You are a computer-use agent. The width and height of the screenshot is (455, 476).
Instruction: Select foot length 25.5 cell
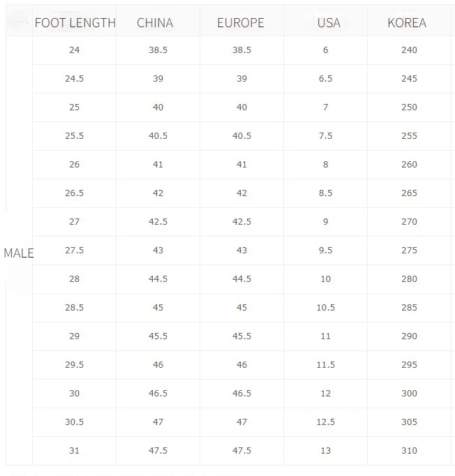pos(75,135)
